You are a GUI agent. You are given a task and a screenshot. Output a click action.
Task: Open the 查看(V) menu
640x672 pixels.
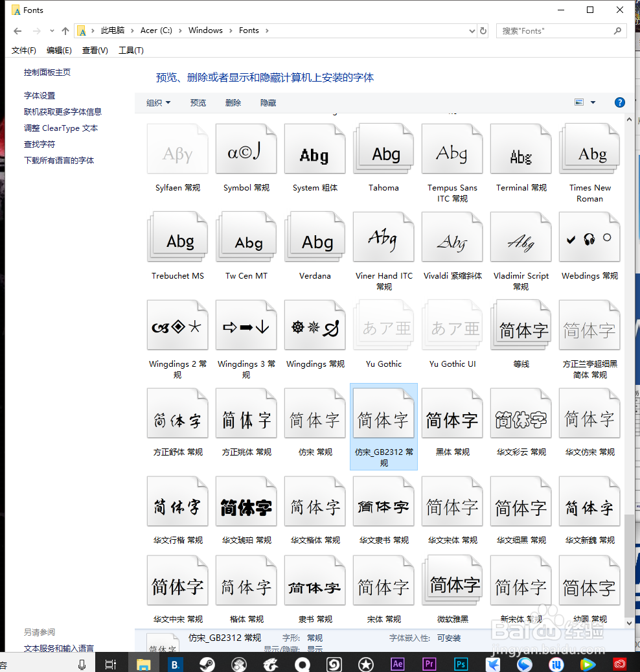click(x=95, y=51)
